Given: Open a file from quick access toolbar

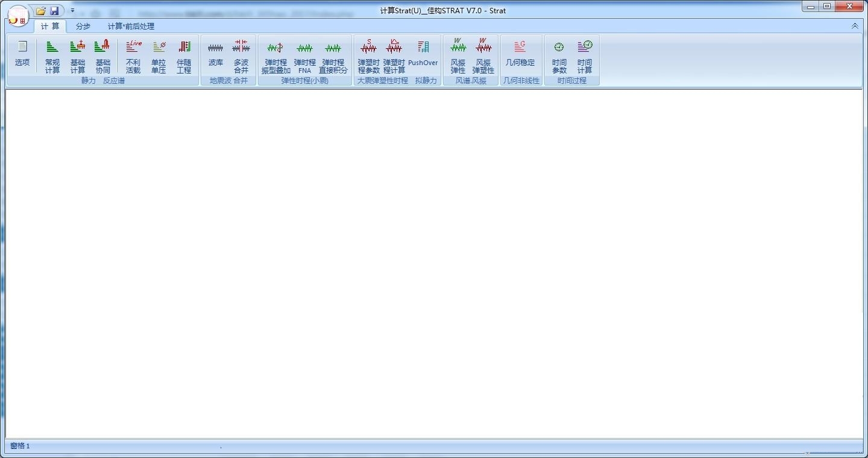Looking at the screenshot, I should (x=40, y=11).
